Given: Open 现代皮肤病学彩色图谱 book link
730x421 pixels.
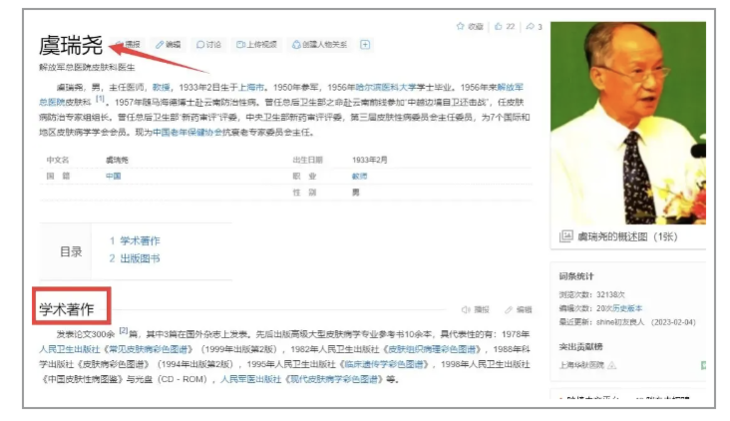Looking at the screenshot, I should [x=334, y=380].
